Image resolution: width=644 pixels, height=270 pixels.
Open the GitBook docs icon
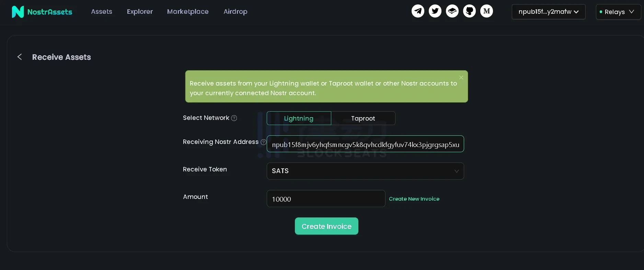pyautogui.click(x=452, y=11)
